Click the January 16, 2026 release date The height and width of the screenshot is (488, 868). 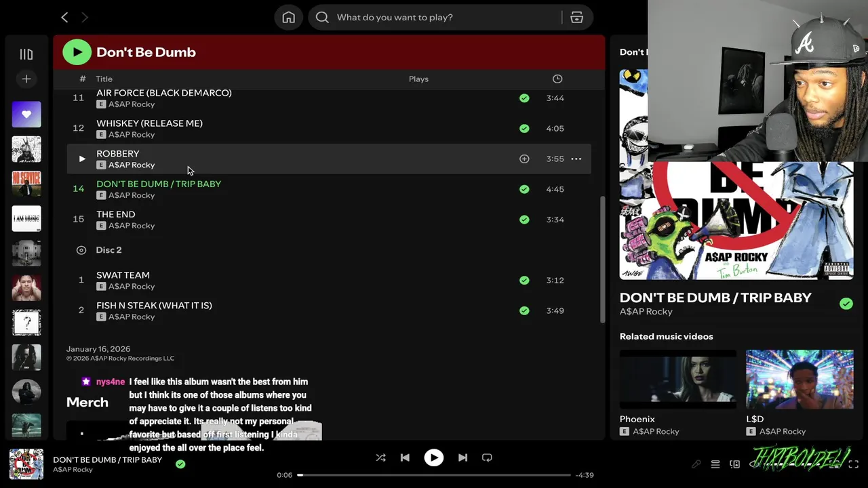point(98,349)
